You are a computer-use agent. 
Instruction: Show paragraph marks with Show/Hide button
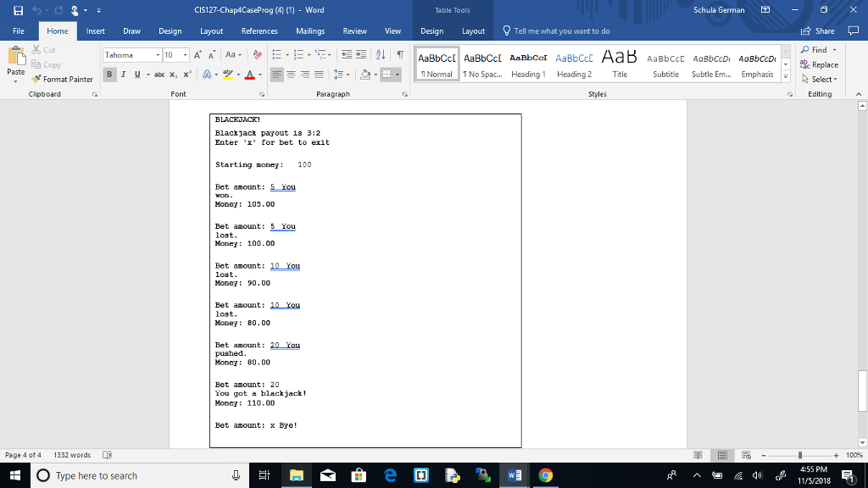[x=399, y=53]
